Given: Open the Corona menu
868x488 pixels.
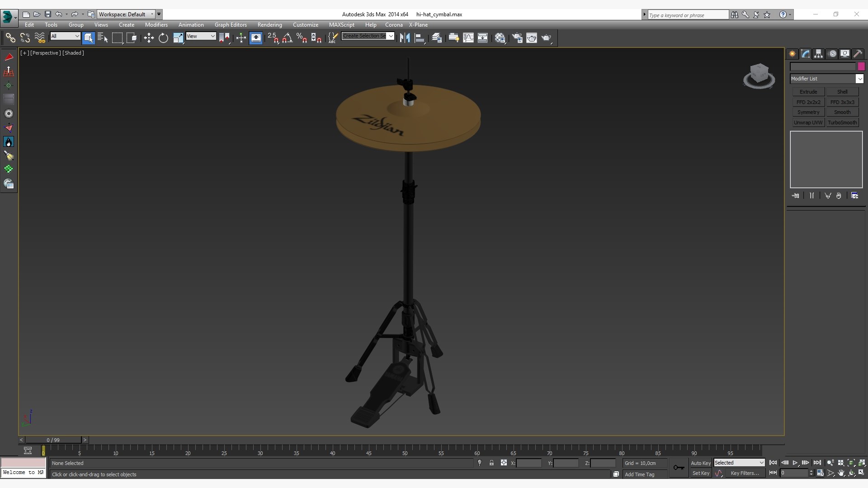Looking at the screenshot, I should point(394,25).
